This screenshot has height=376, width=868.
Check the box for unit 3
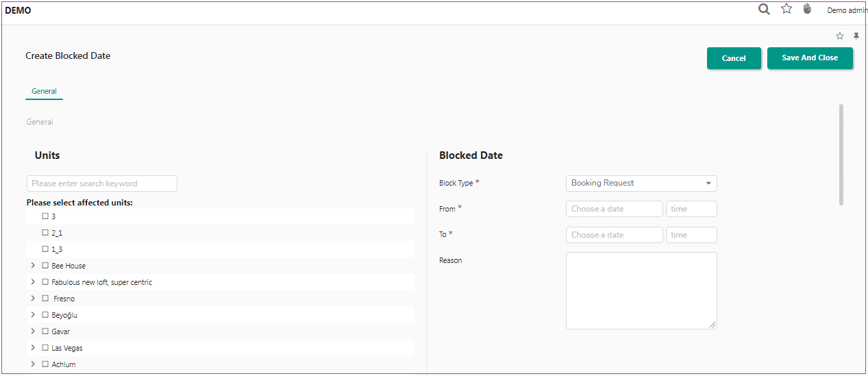45,216
